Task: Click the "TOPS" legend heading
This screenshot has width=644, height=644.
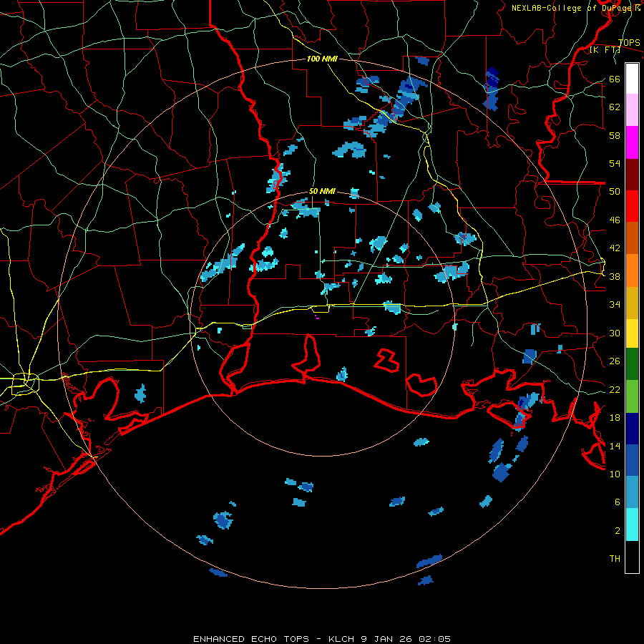Action: pos(629,42)
